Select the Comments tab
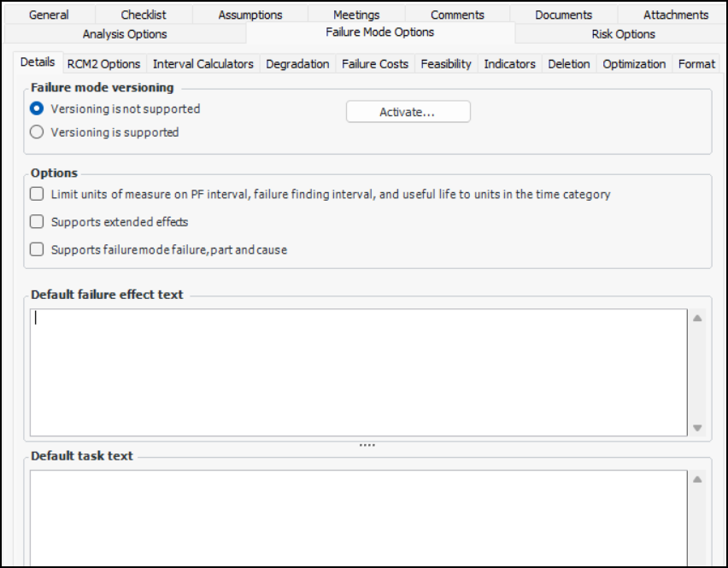 click(x=457, y=15)
